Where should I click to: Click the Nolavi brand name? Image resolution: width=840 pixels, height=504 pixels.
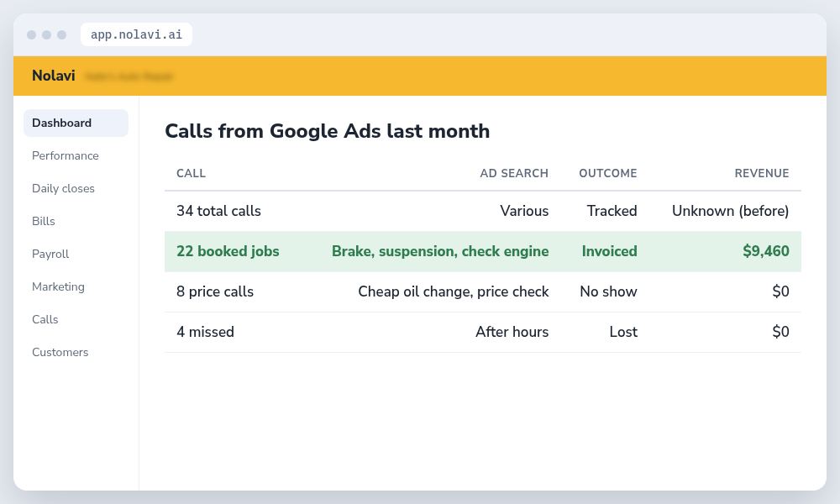(54, 76)
